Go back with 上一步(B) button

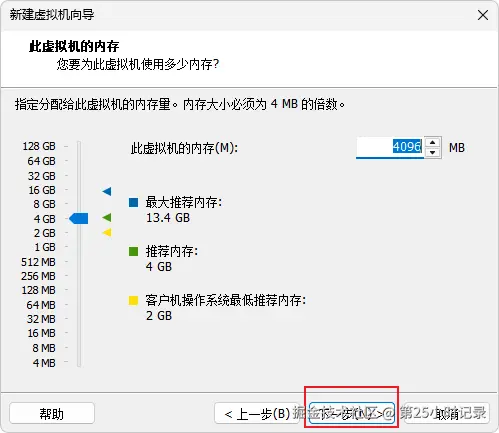tap(257, 413)
